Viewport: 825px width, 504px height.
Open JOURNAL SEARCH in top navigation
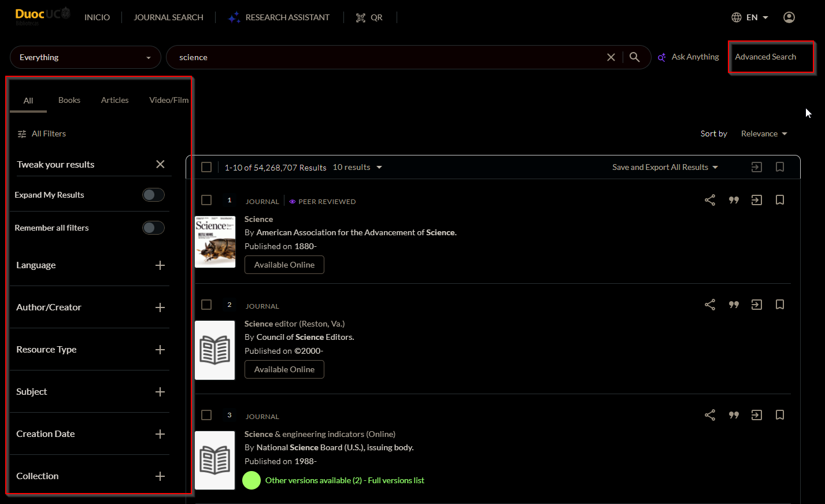[x=168, y=17]
